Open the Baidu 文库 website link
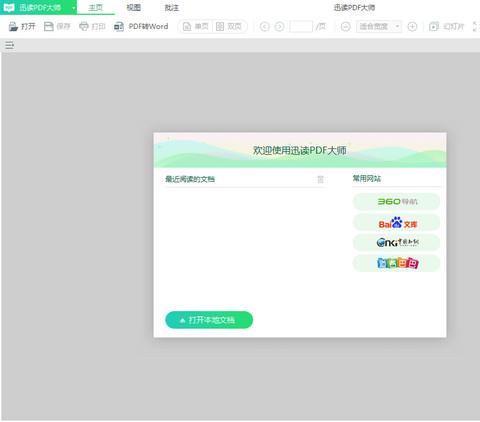The width and height of the screenshot is (480, 422). point(396,222)
